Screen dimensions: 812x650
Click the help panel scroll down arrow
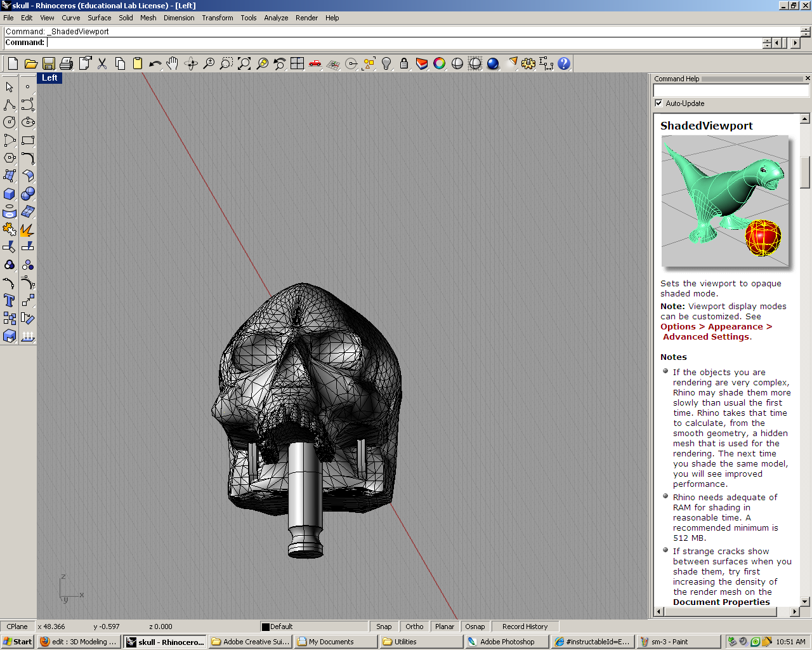(805, 601)
